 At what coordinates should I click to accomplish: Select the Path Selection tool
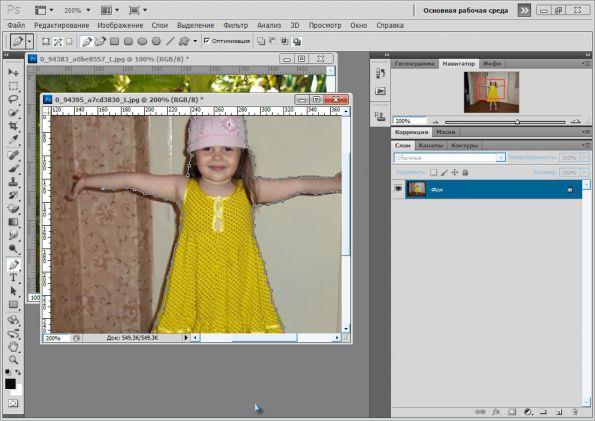(13, 291)
